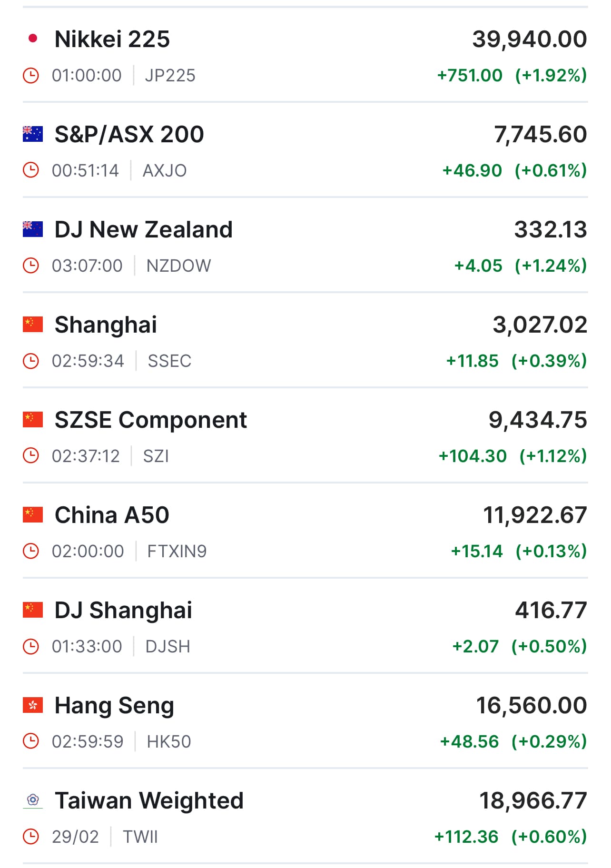611x868 pixels.
Task: Open Taiwan Weighted index
Action: [x=149, y=800]
